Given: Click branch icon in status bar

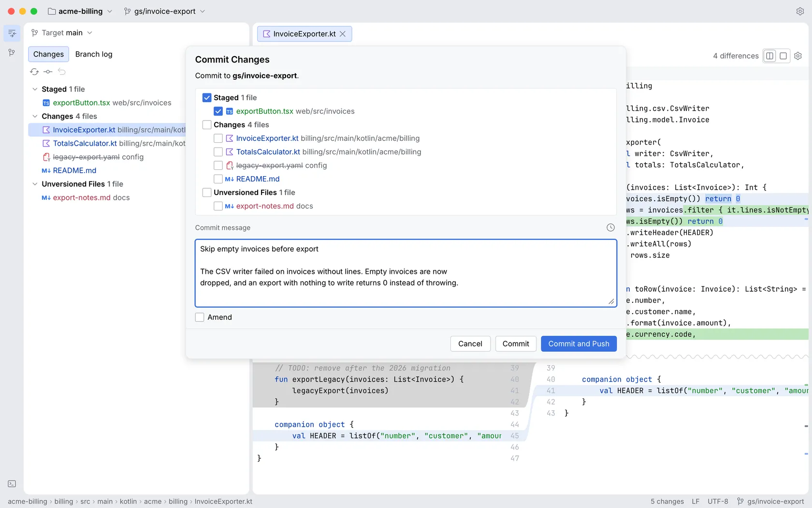Looking at the screenshot, I should point(740,501).
